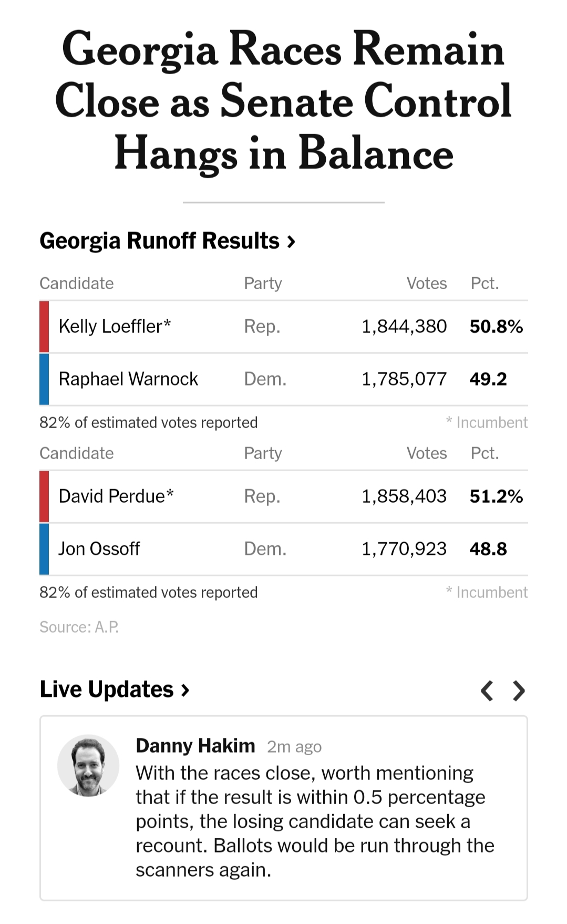Go to previous live update arrow
The height and width of the screenshot is (924, 567).
[487, 691]
